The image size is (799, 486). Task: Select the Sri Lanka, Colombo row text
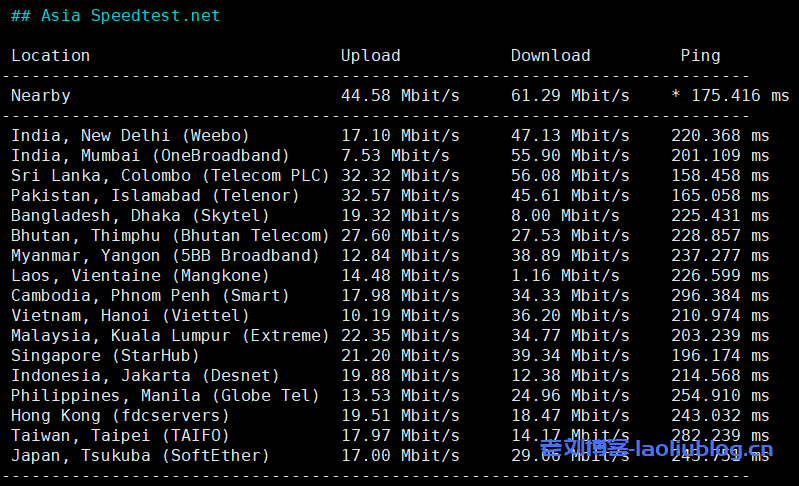pyautogui.click(x=170, y=176)
